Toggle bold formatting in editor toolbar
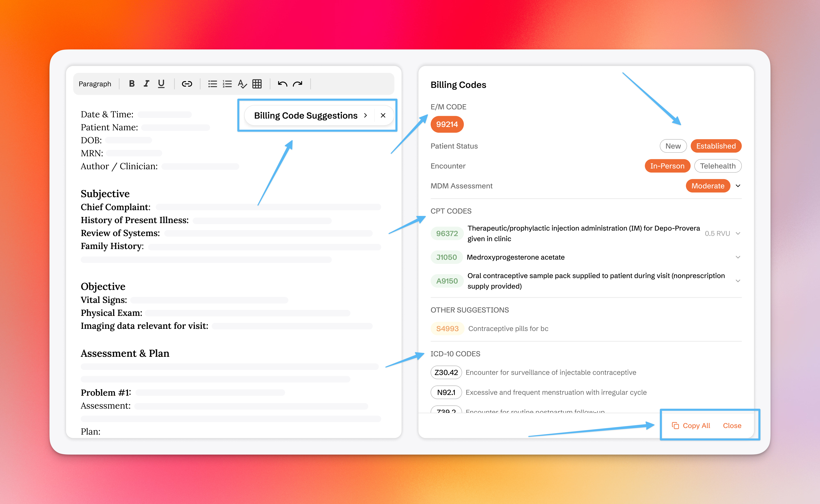Viewport: 820px width, 504px height. click(132, 84)
